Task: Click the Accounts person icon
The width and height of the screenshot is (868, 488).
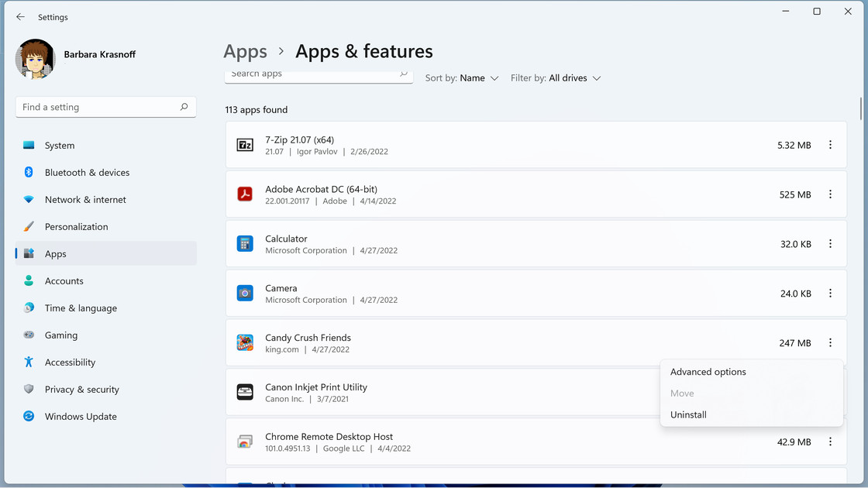Action: click(29, 280)
